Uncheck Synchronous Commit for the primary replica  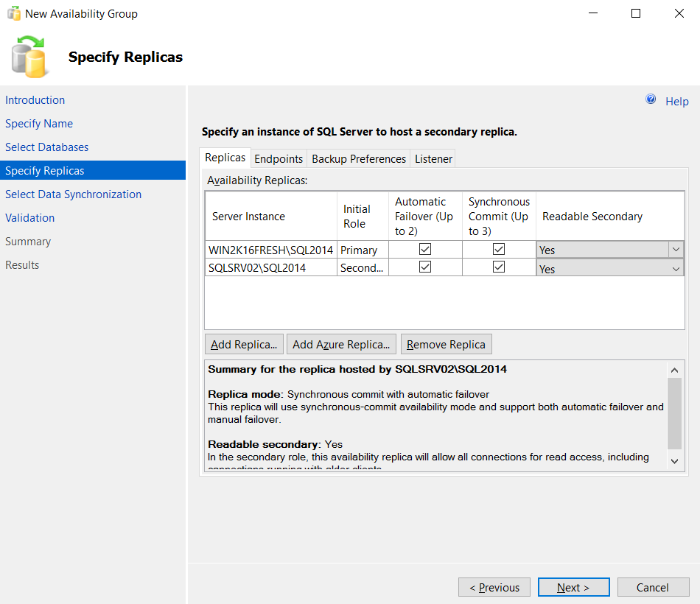tap(499, 249)
